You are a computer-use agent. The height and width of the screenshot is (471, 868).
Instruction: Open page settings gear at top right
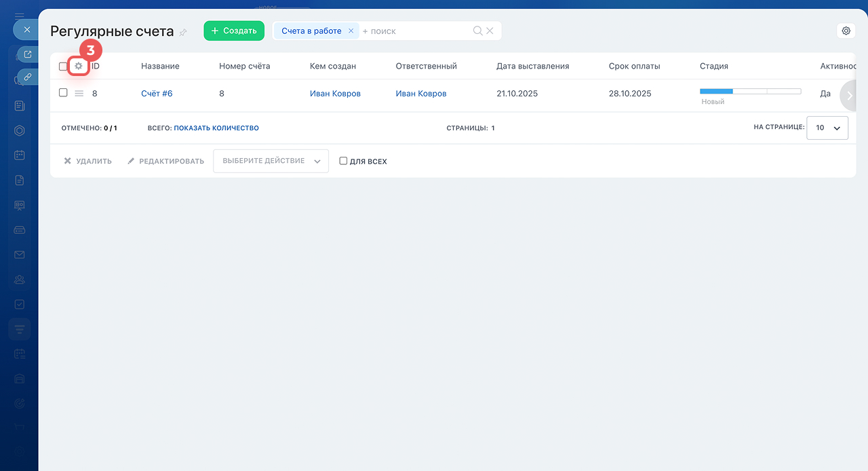tap(846, 31)
